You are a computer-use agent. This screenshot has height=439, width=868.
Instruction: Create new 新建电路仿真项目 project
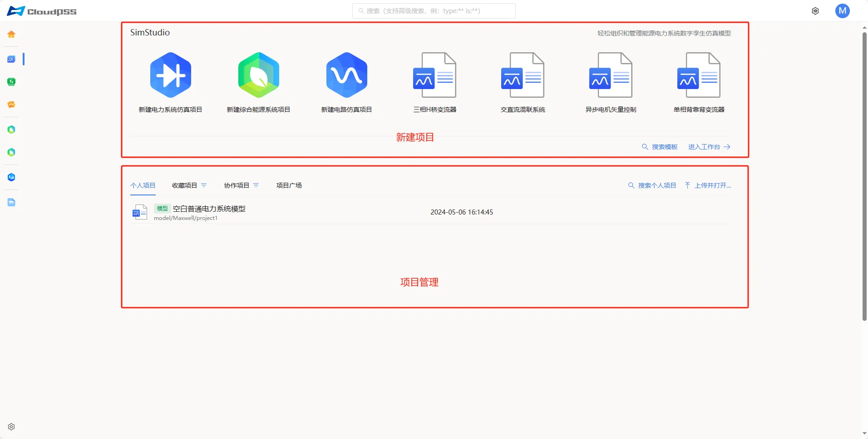[x=346, y=75]
